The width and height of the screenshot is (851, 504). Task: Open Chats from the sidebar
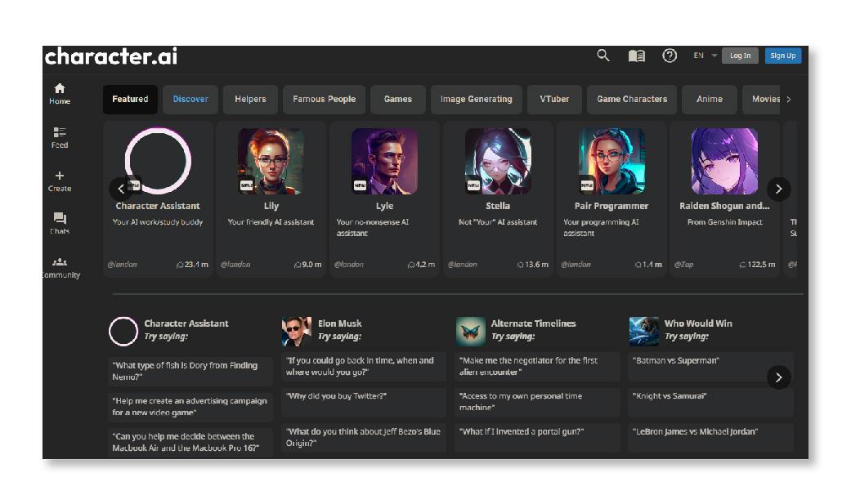tap(60, 223)
